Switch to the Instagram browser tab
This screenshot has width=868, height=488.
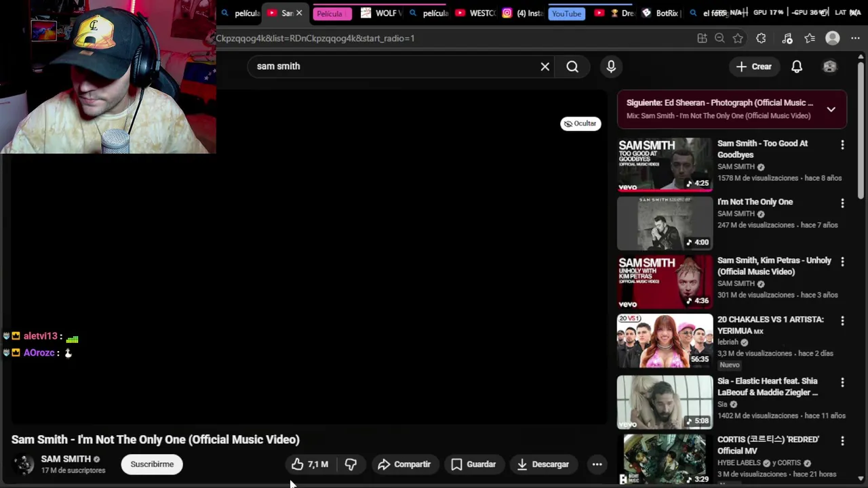[x=523, y=13]
